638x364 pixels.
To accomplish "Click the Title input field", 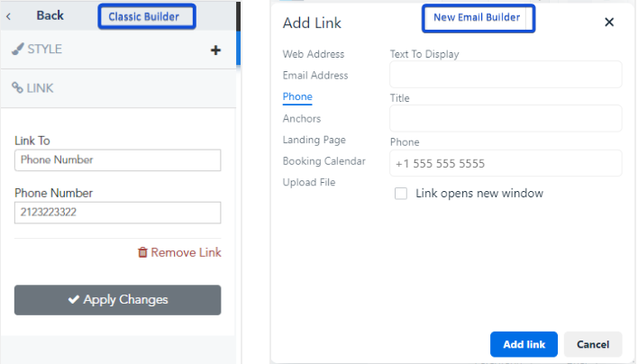I will click(506, 119).
